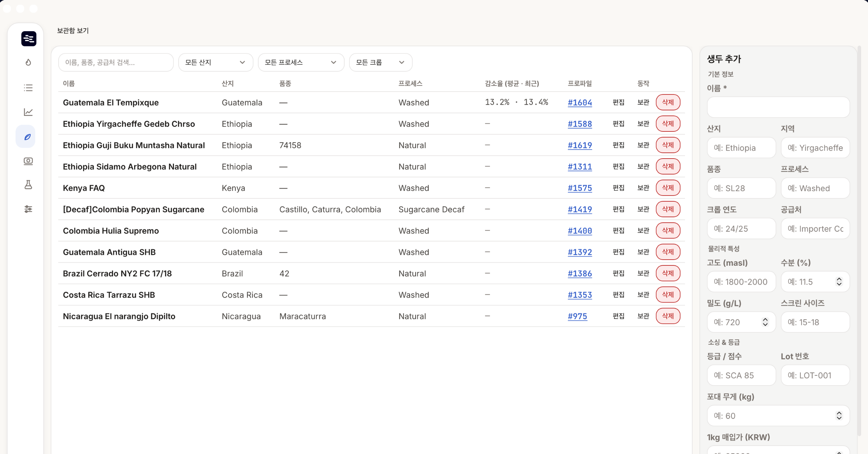Focus the 고도 (masl) altitude field

pyautogui.click(x=741, y=282)
